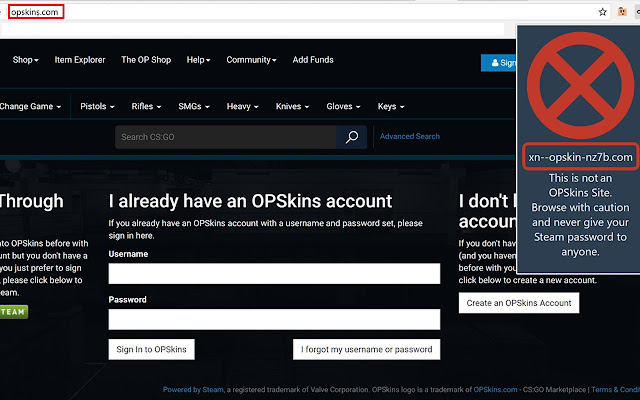Open the Shop dropdown menu
The height and width of the screenshot is (400, 640).
point(25,60)
